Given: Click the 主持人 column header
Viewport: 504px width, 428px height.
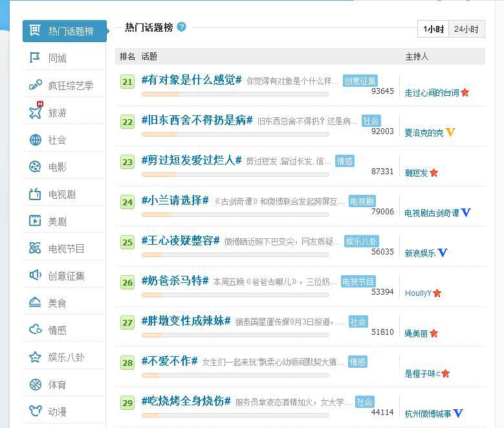Looking at the screenshot, I should [x=417, y=56].
